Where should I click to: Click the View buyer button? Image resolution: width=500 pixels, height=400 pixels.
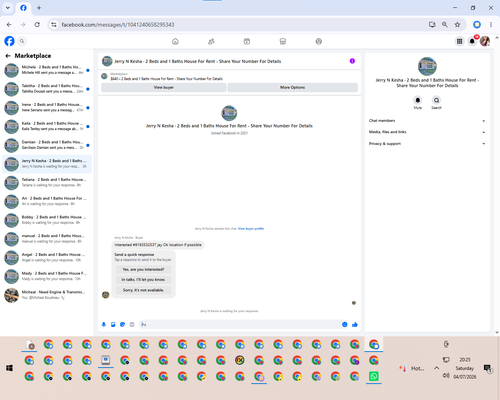tap(164, 87)
